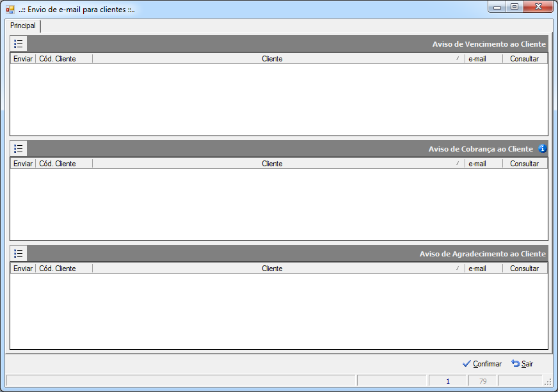Sort Agradecimento grid by Cliente column

pyautogui.click(x=278, y=269)
